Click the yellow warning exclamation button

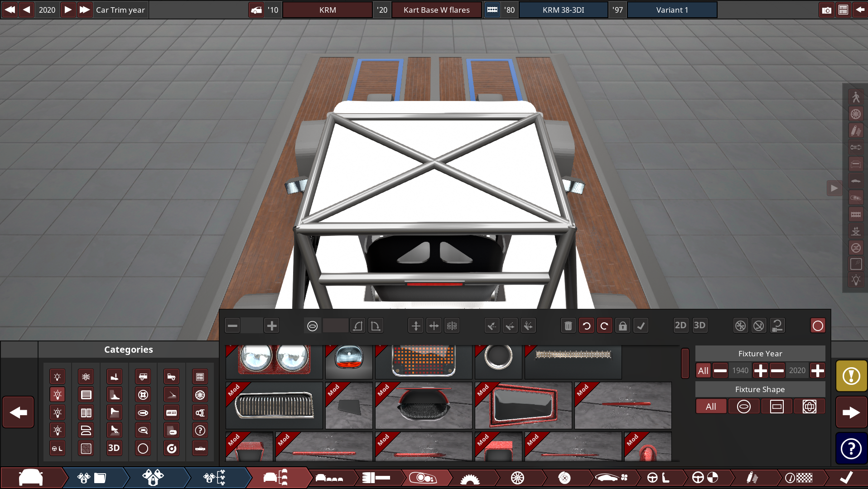pos(851,376)
